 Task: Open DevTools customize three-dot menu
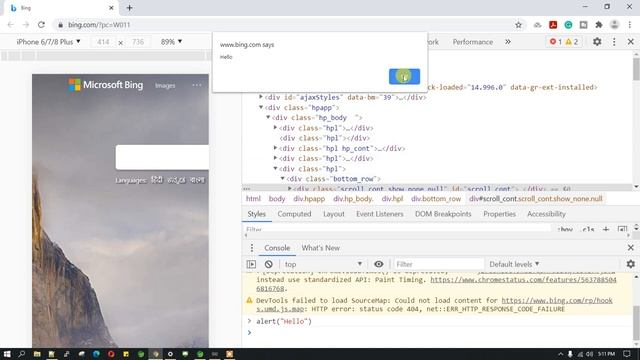point(614,42)
